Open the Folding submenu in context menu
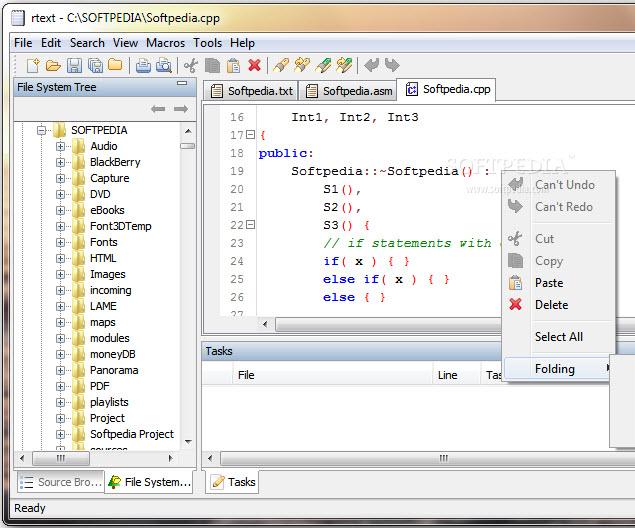Viewport: 635px width, 528px height. [x=555, y=369]
